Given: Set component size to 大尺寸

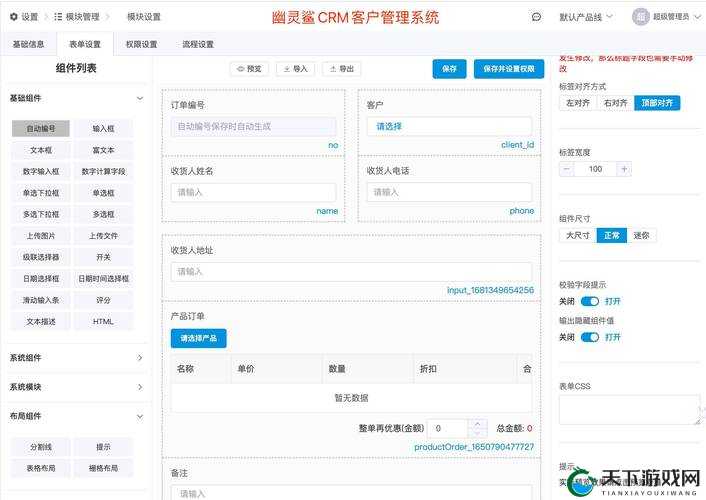Looking at the screenshot, I should point(578,235).
